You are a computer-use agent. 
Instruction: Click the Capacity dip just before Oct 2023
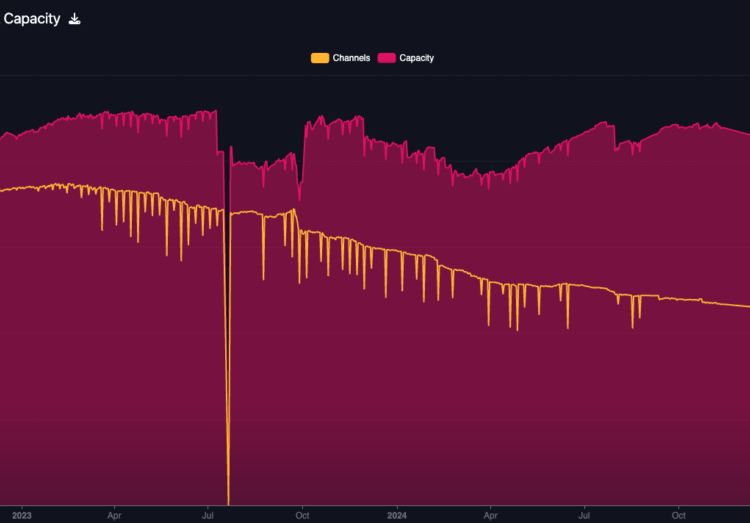tap(299, 199)
